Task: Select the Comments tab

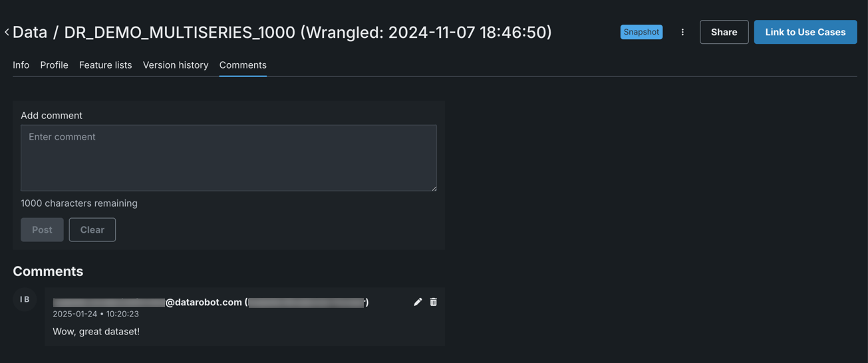Action: (x=243, y=65)
